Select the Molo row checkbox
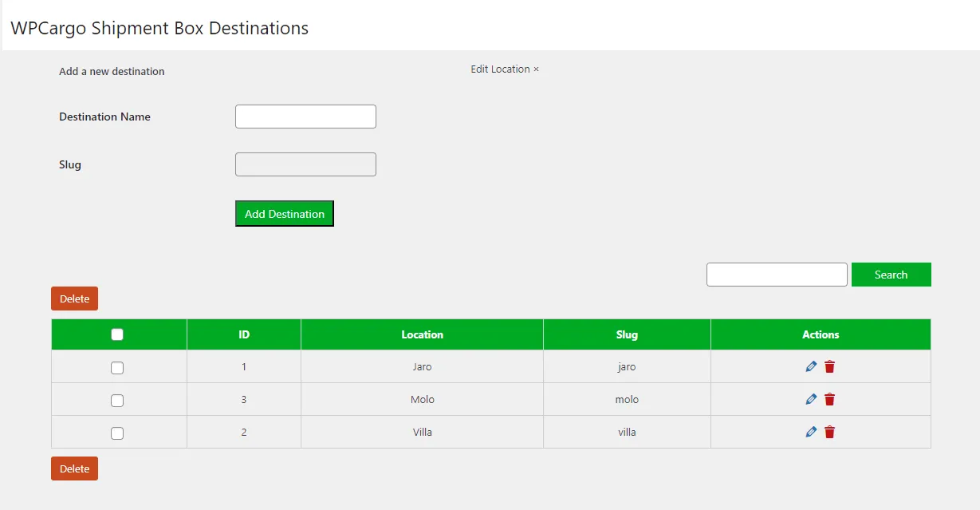980x510 pixels. pos(117,401)
